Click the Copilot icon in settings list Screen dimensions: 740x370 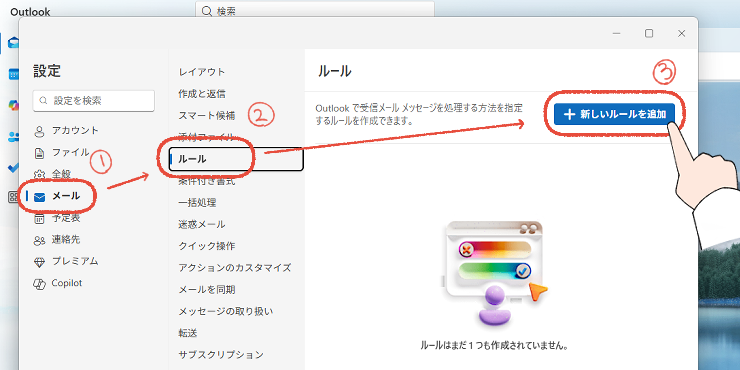39,284
